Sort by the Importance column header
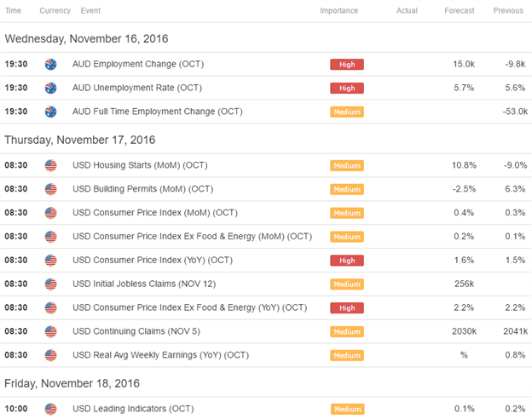532x419 pixels. click(x=339, y=10)
